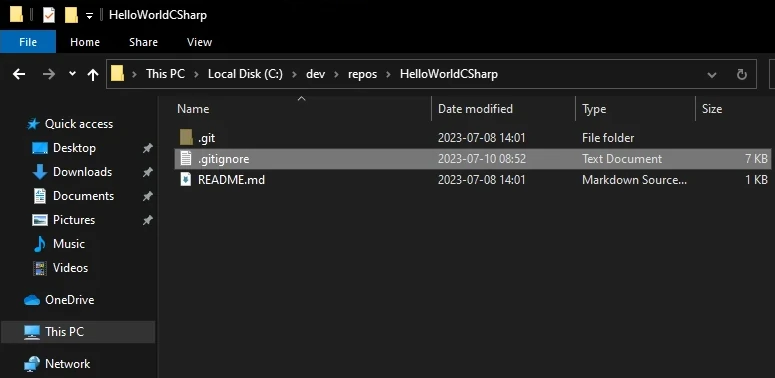Click the Desktop monitor icon
Screen dimensions: 775x378
pyautogui.click(x=40, y=148)
